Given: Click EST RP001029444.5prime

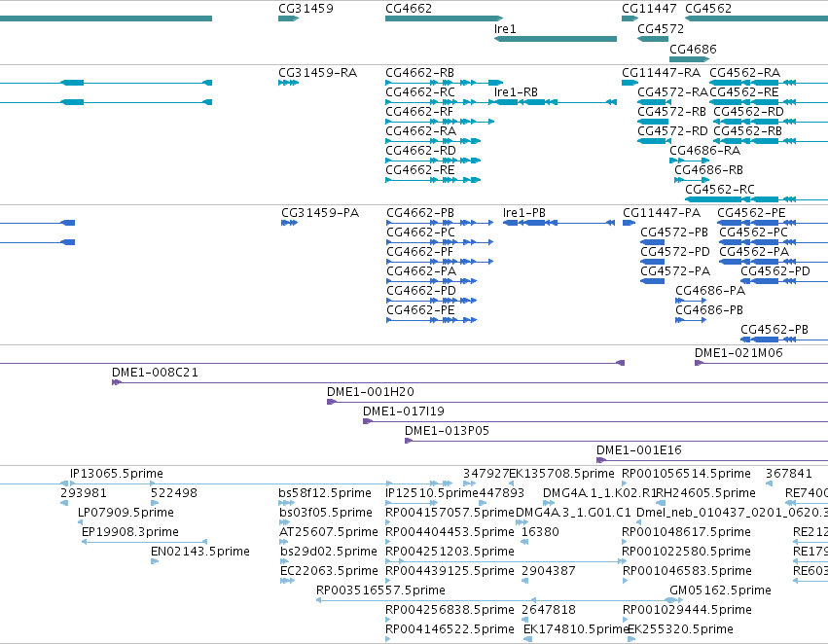Looking at the screenshot, I should click(687, 610).
